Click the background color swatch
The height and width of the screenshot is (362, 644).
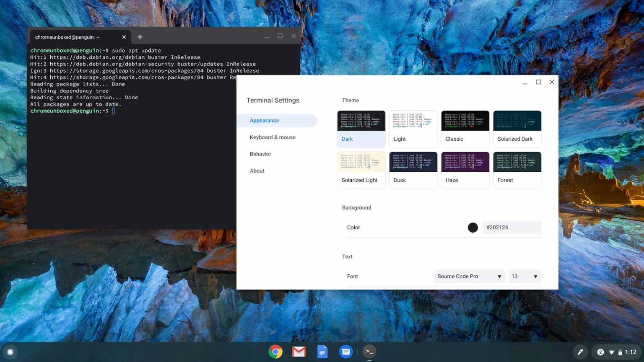[473, 228]
